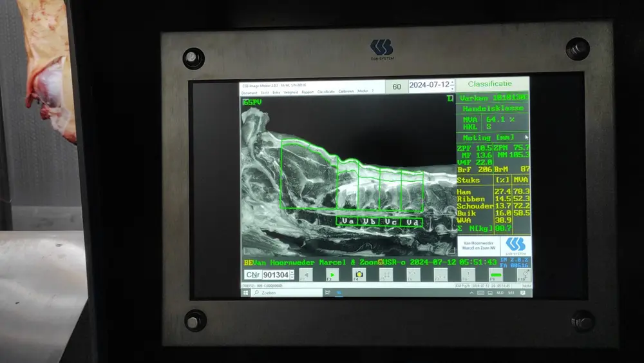Increase CNr value with up arrow
Image resolution: width=644 pixels, height=363 pixels.
292,272
